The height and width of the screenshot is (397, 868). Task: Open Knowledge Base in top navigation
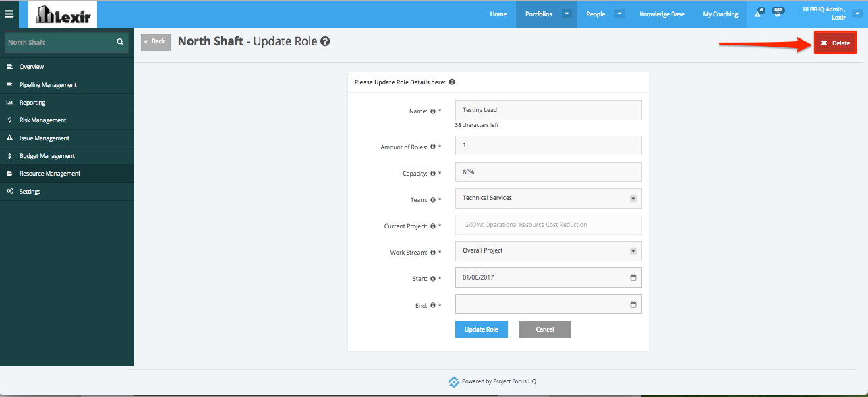(x=662, y=14)
